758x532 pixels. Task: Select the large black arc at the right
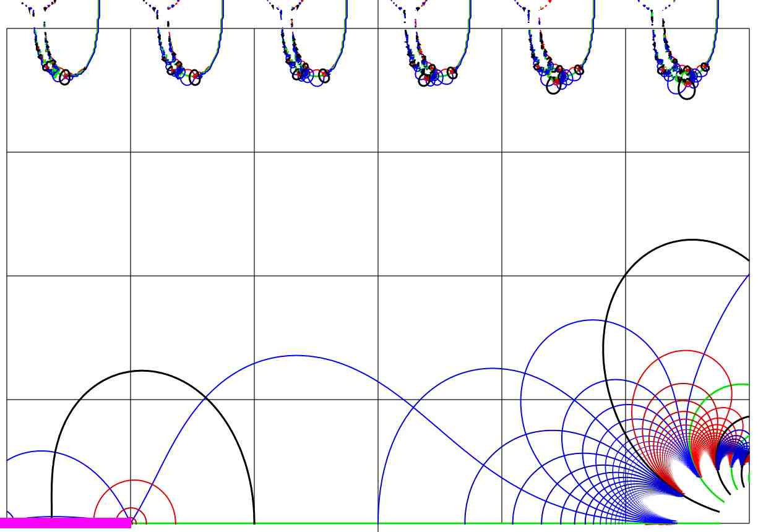tap(691, 240)
